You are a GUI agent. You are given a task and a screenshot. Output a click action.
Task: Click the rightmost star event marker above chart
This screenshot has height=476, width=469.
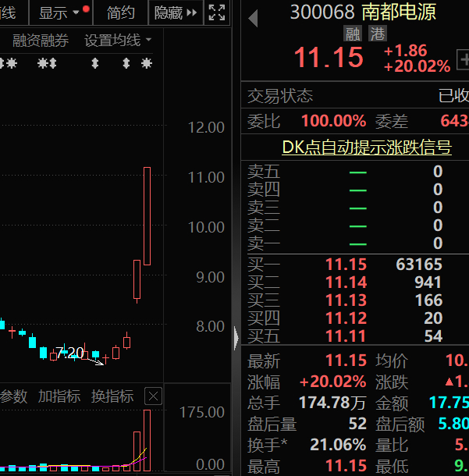(147, 63)
